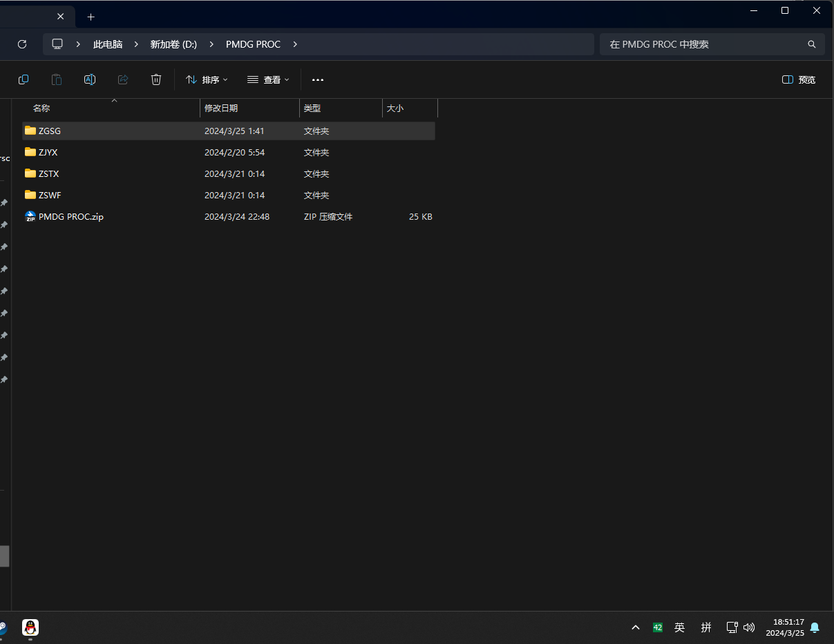The width and height of the screenshot is (834, 644).
Task: Close the current Explorer tab
Action: [x=61, y=17]
